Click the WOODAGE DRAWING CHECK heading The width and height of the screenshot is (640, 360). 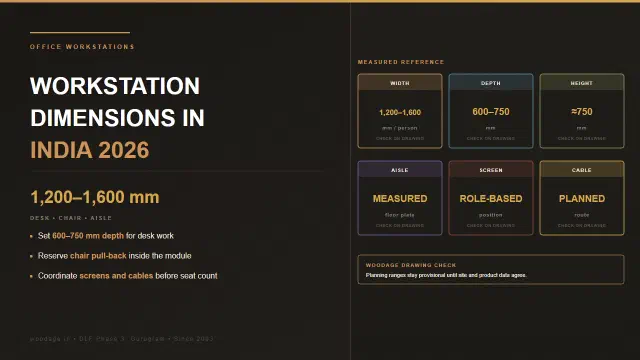411,265
